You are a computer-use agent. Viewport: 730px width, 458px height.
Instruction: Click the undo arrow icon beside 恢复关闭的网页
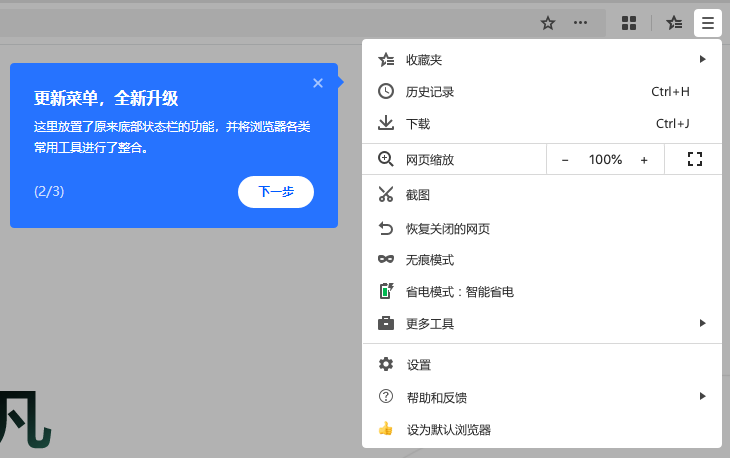pos(385,229)
